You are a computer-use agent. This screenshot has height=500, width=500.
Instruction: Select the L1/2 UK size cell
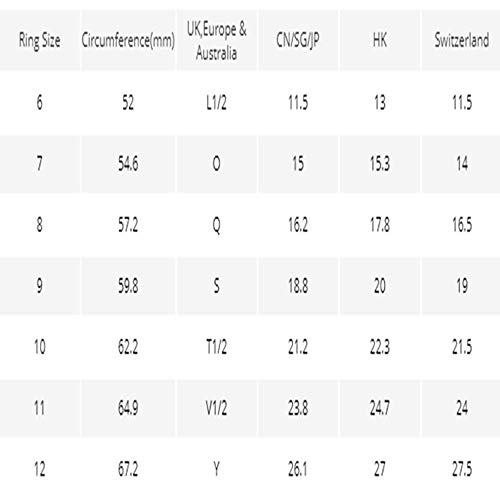[x=217, y=102]
